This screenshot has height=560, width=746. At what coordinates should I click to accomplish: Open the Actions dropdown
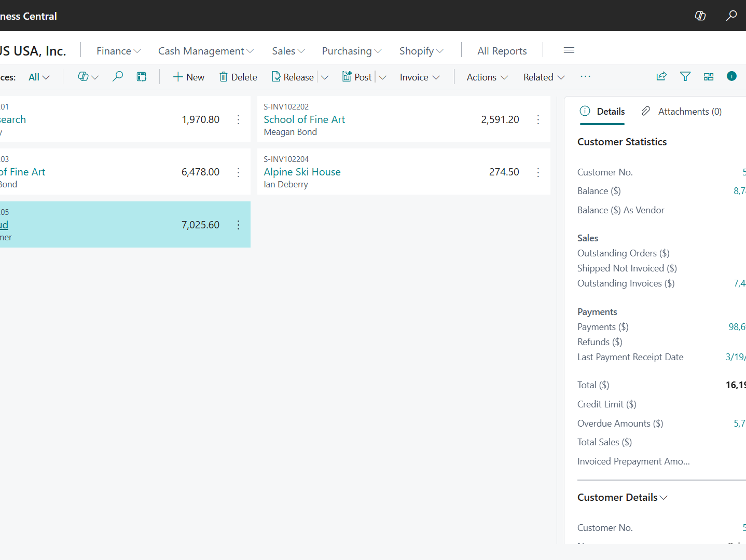[486, 77]
